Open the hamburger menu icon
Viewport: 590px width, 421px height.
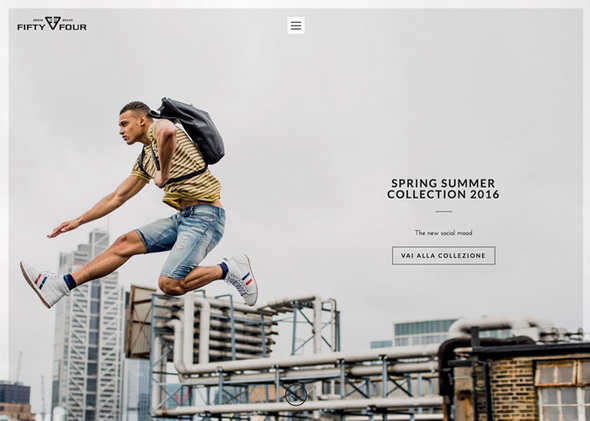click(x=296, y=25)
